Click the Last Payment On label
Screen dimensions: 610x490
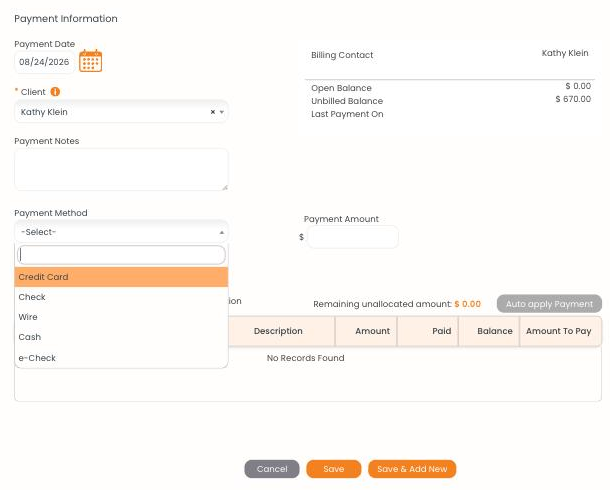(x=347, y=114)
